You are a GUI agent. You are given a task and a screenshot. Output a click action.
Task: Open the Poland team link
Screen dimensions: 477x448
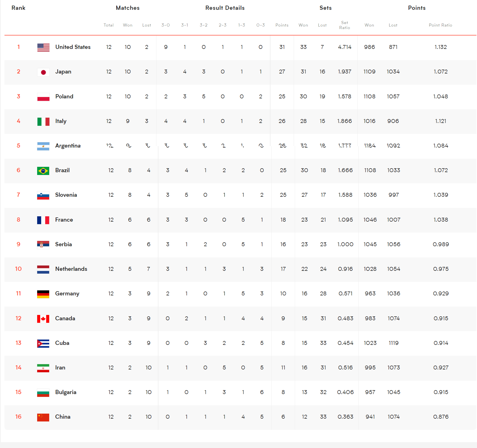pyautogui.click(x=64, y=96)
